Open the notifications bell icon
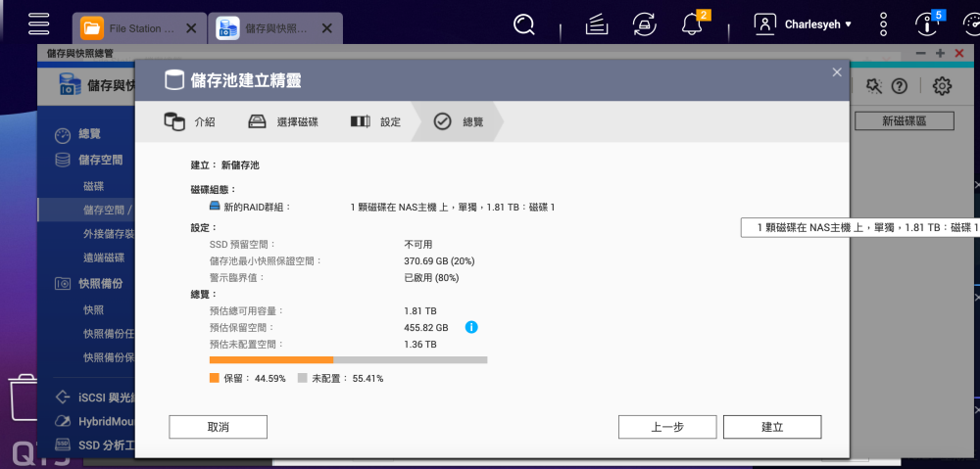The height and width of the screenshot is (469, 980). (x=692, y=24)
